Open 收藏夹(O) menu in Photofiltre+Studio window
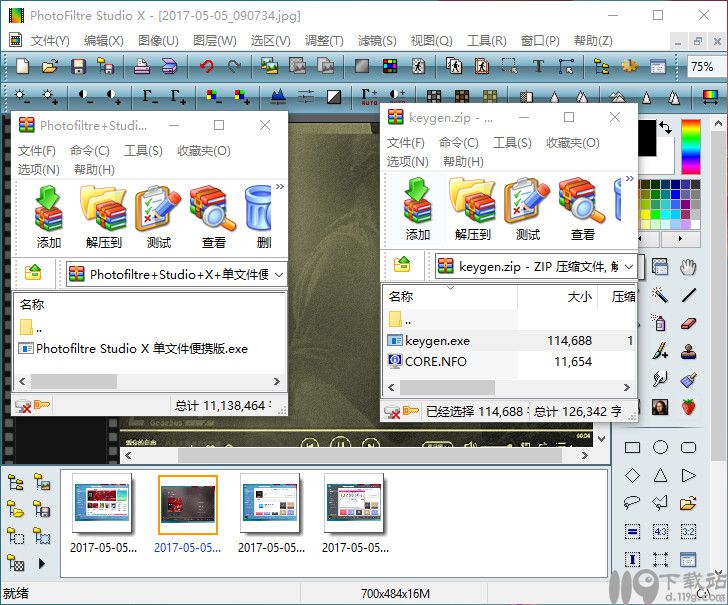The width and height of the screenshot is (728, 605). coord(203,150)
